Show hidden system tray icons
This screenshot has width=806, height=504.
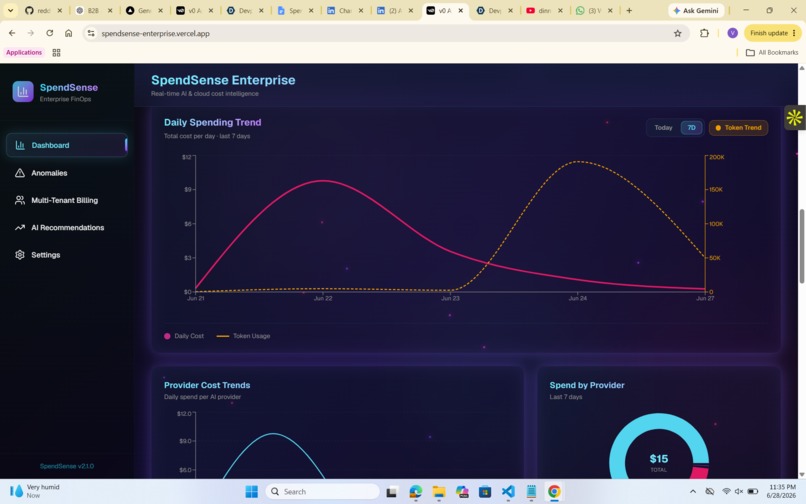pyautogui.click(x=693, y=492)
